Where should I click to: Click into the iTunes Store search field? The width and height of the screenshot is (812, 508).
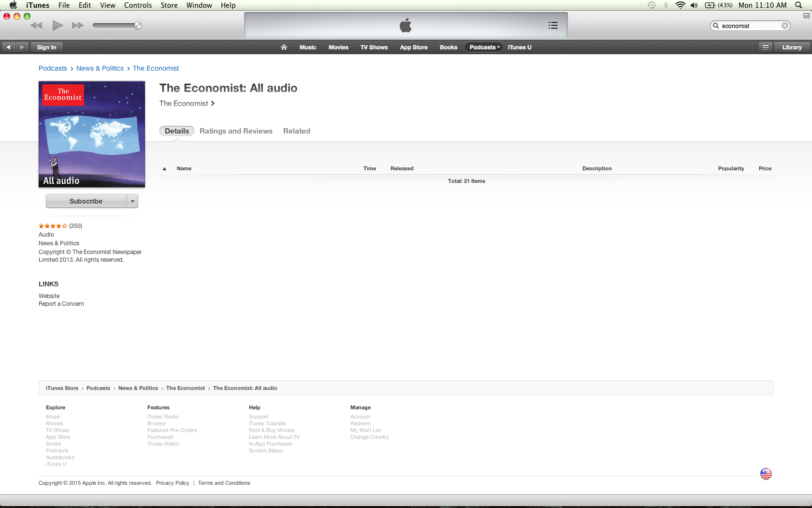750,26
